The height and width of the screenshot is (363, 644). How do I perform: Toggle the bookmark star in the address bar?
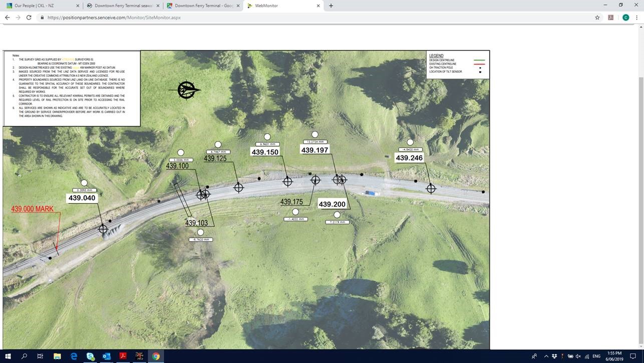(597, 17)
